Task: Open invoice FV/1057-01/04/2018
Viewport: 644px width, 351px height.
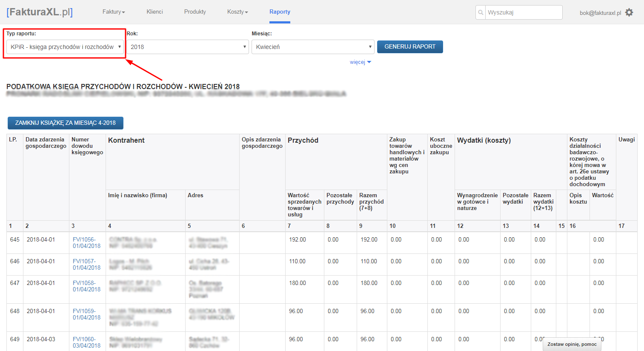Action: click(x=86, y=265)
